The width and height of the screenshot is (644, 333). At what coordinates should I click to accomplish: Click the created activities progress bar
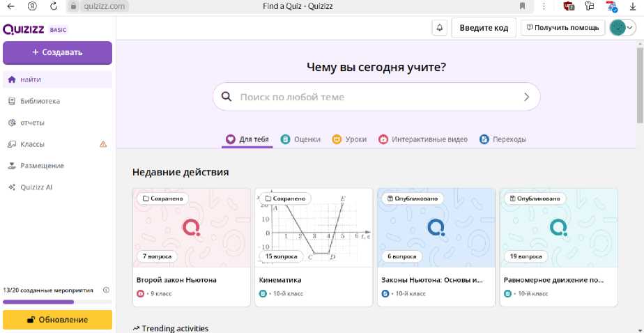click(x=57, y=302)
